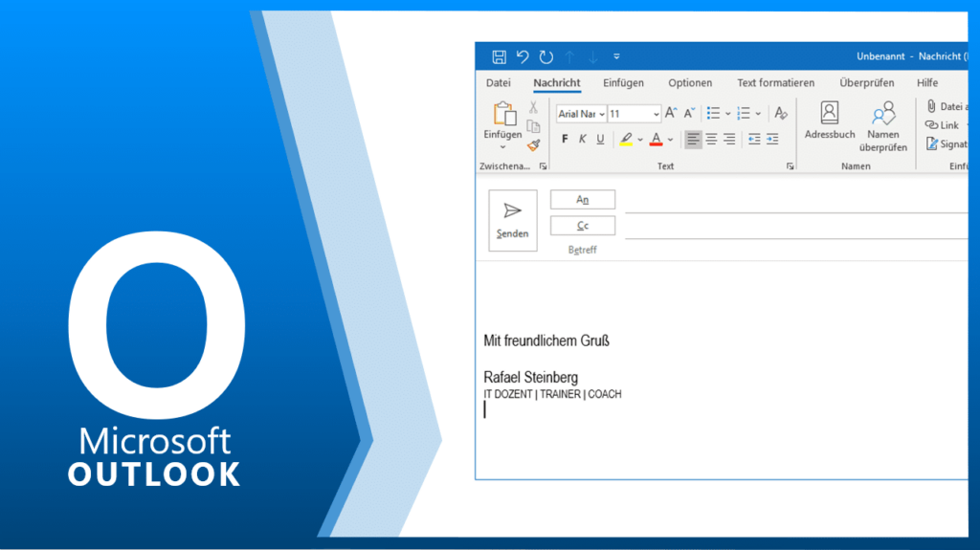Image resolution: width=980 pixels, height=550 pixels.
Task: Clear all formatting icon
Action: coord(781,113)
